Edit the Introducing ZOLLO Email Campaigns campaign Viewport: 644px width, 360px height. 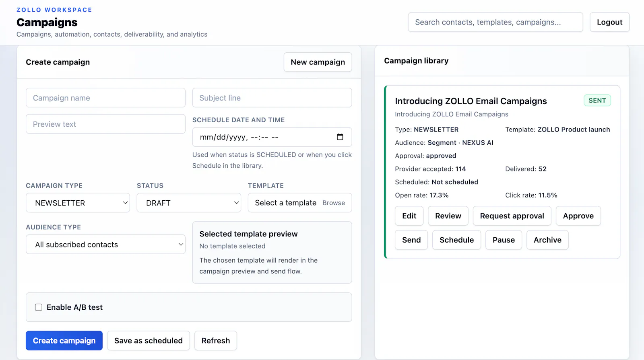(409, 216)
